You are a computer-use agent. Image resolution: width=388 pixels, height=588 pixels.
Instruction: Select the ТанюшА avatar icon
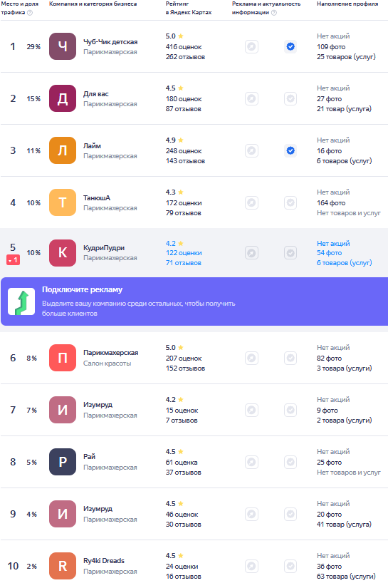point(63,202)
